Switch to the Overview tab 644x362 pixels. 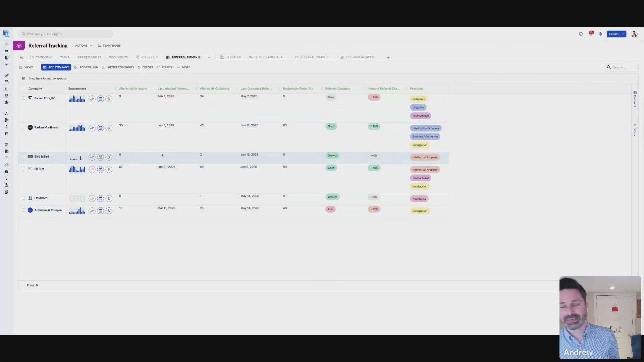pyautogui.click(x=41, y=57)
